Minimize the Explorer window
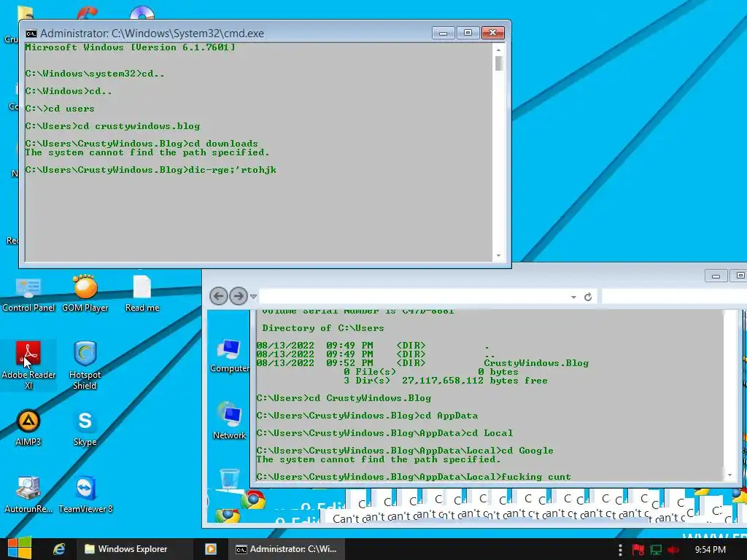This screenshot has height=560, width=747. click(716, 276)
